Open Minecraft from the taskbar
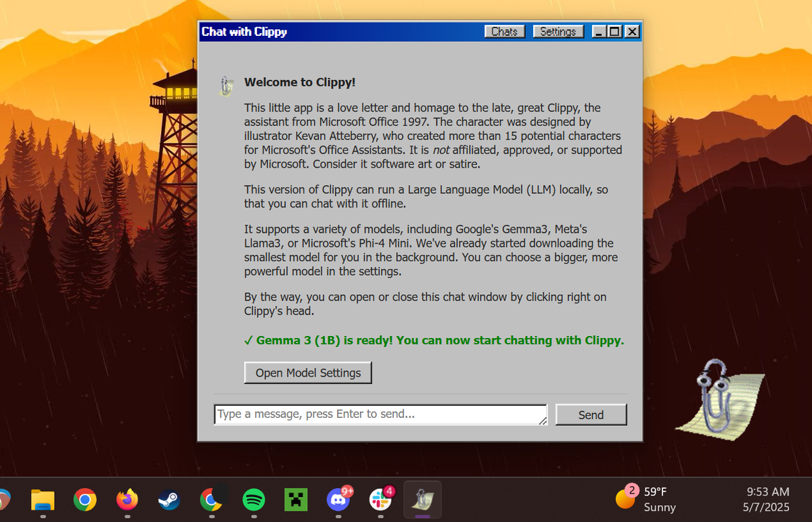The image size is (812, 522). click(x=295, y=500)
